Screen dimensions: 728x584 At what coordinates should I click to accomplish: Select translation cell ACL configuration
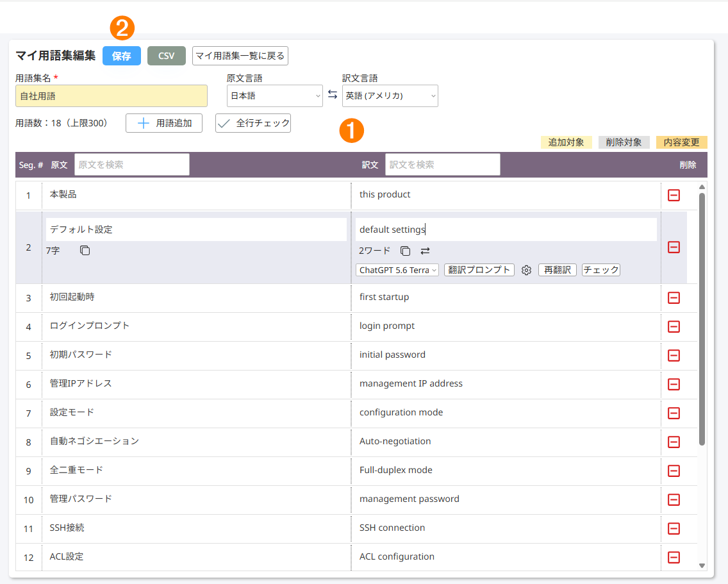tap(506, 557)
